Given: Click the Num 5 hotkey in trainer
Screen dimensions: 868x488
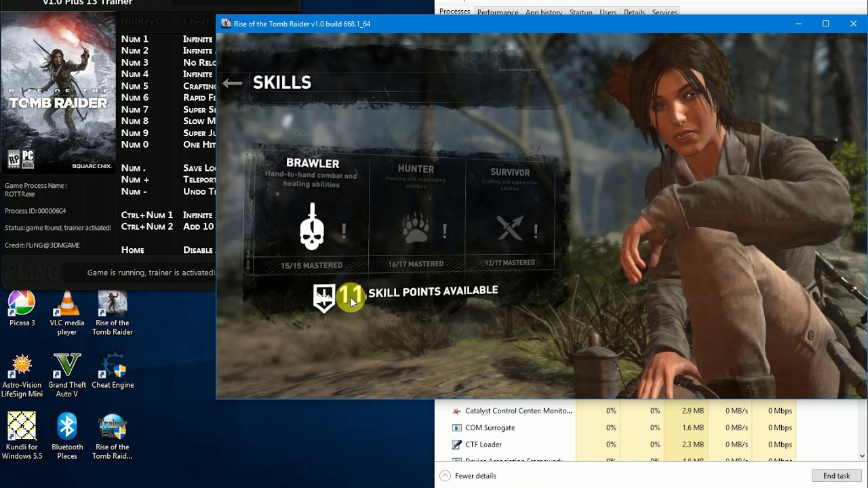Looking at the screenshot, I should [135, 86].
